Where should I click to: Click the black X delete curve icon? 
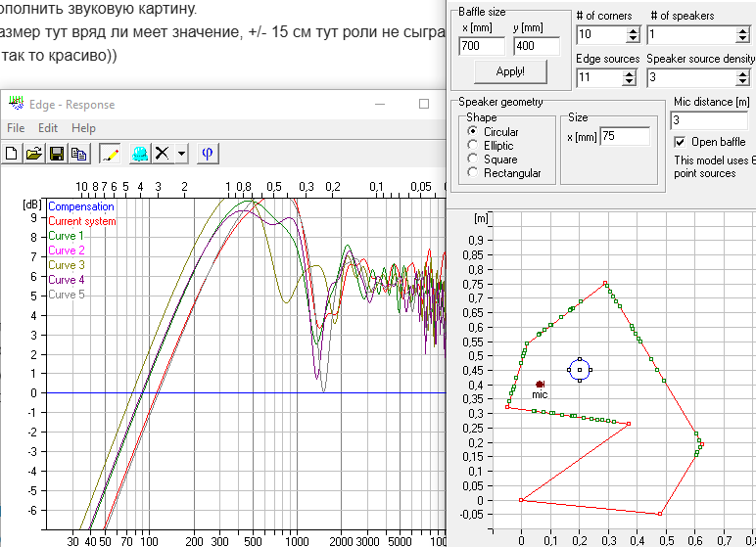pyautogui.click(x=163, y=153)
